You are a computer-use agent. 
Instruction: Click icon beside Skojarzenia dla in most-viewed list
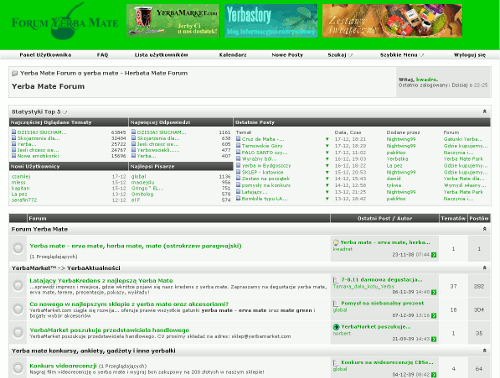point(14,138)
